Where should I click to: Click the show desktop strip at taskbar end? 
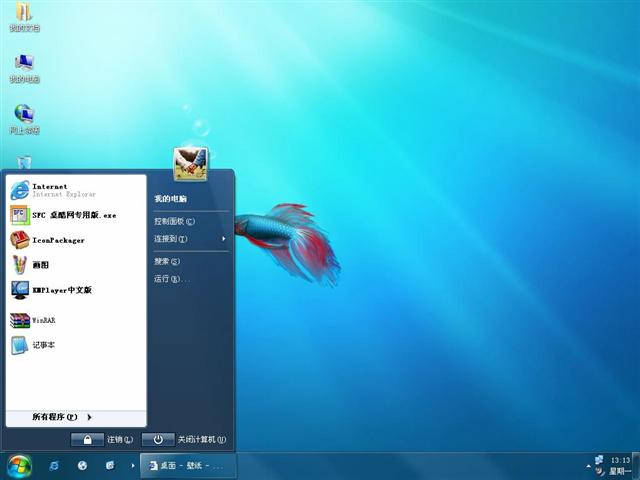(x=636, y=466)
